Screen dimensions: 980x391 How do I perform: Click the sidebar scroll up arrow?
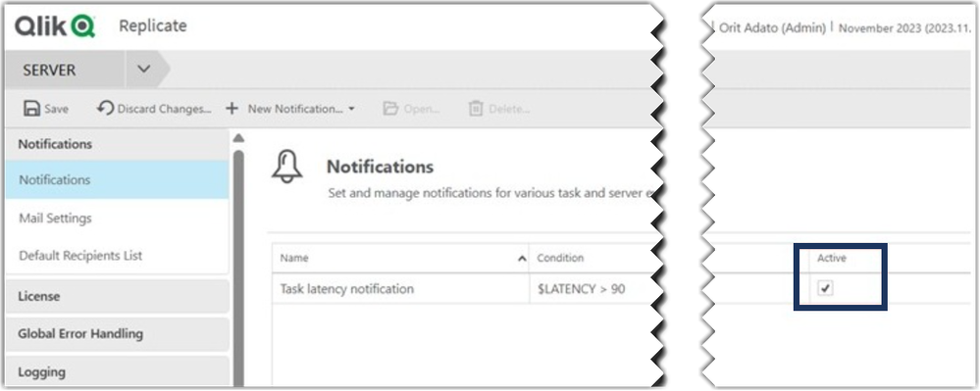(238, 138)
